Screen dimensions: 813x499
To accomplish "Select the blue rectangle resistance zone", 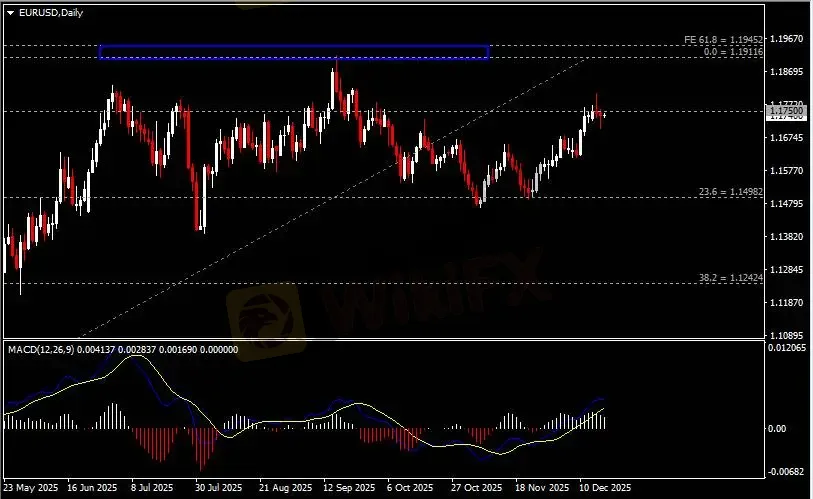I will tap(294, 52).
